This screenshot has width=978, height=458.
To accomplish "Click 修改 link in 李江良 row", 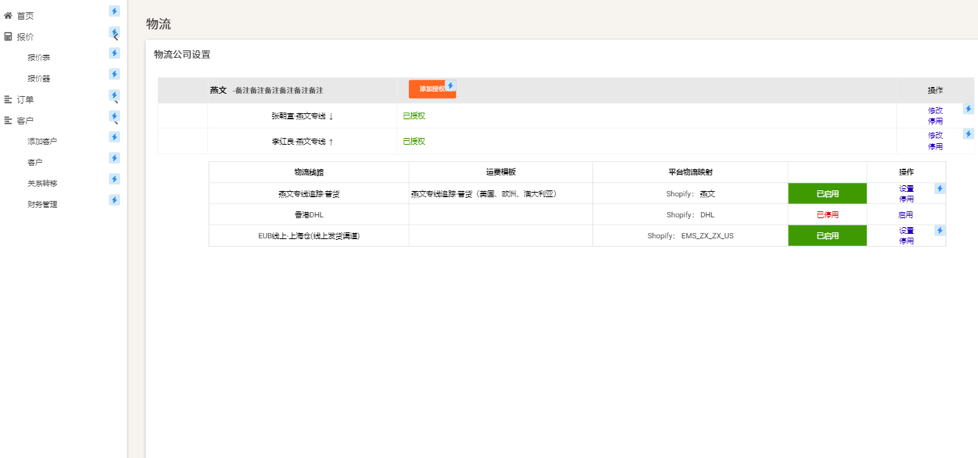I will point(934,135).
